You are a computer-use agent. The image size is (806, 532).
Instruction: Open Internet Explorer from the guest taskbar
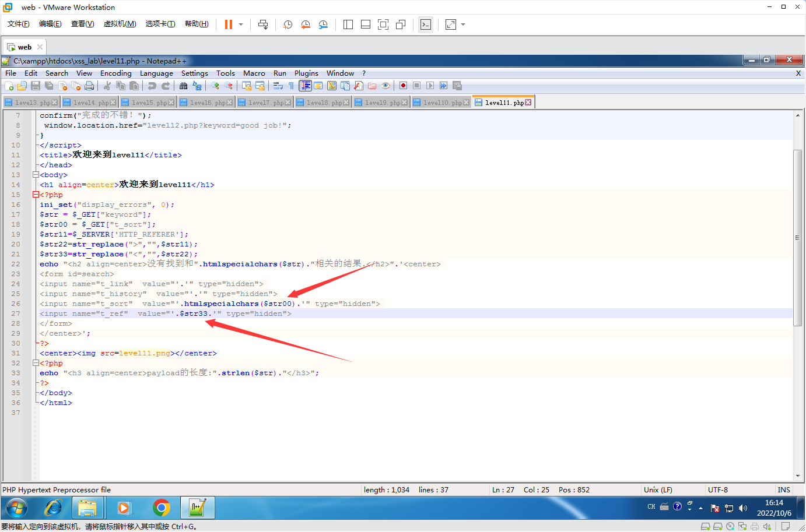pyautogui.click(x=54, y=508)
